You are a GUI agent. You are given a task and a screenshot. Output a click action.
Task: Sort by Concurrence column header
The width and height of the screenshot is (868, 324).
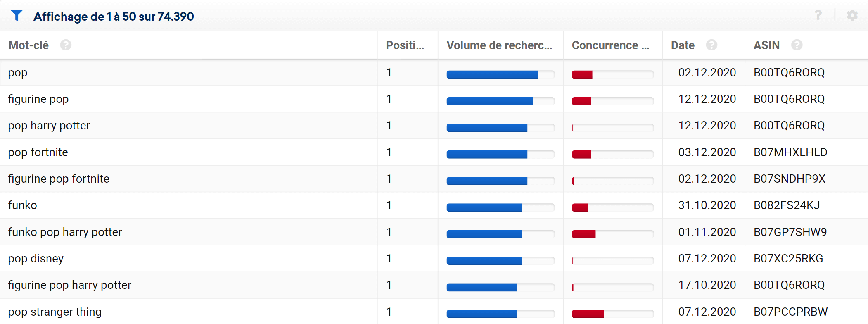pyautogui.click(x=610, y=45)
